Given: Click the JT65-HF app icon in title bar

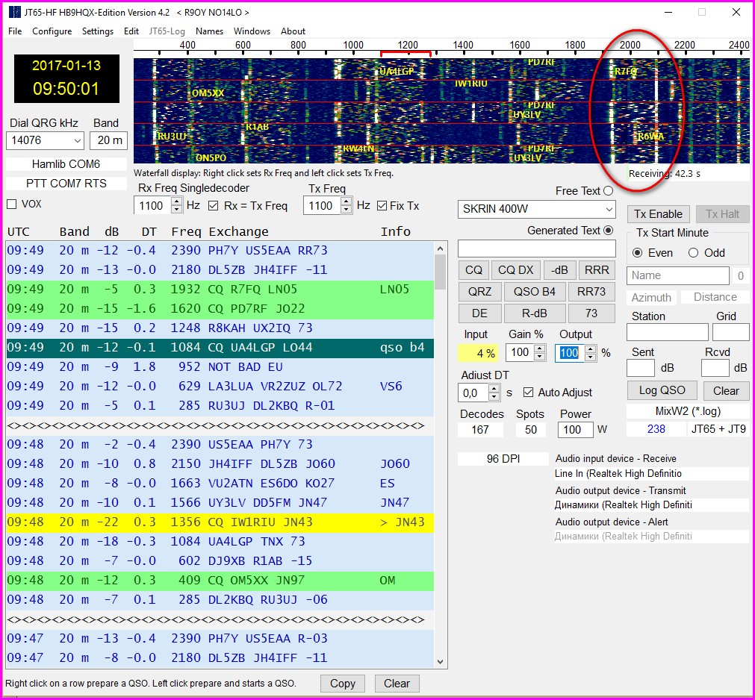Looking at the screenshot, I should tap(13, 13).
